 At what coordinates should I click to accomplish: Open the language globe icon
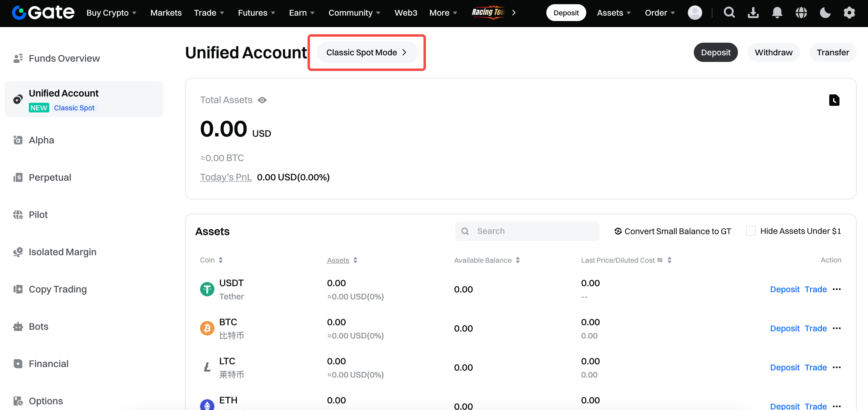tap(801, 13)
